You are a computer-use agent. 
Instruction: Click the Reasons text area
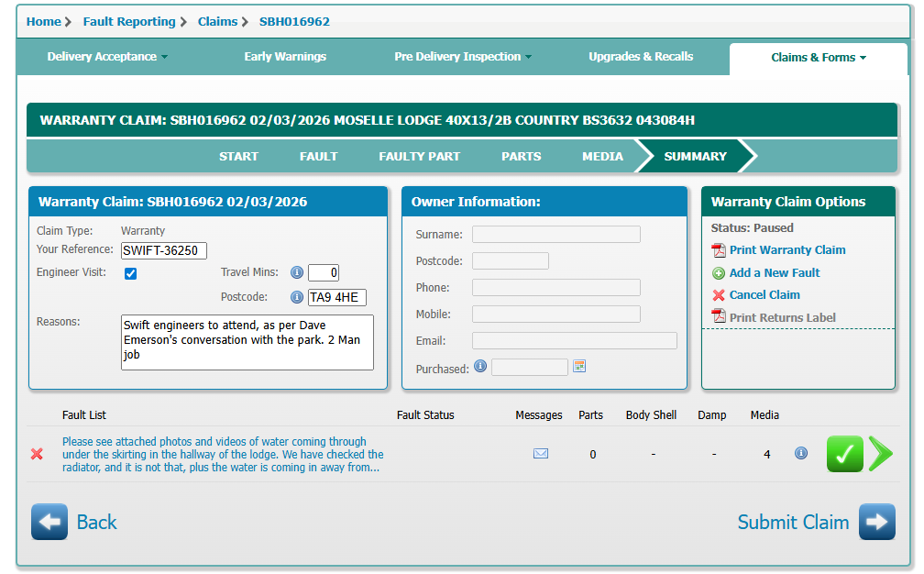coord(247,342)
